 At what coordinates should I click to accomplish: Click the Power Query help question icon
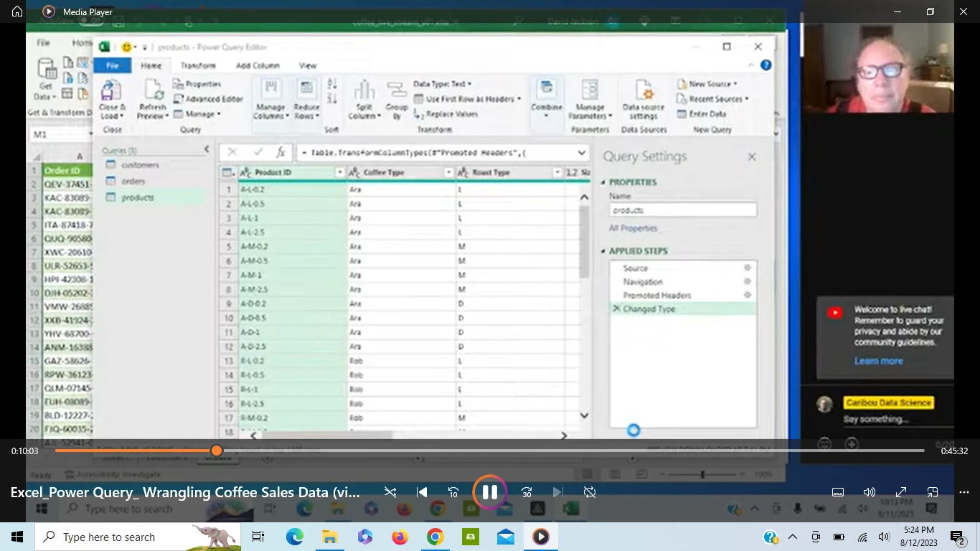coord(765,65)
